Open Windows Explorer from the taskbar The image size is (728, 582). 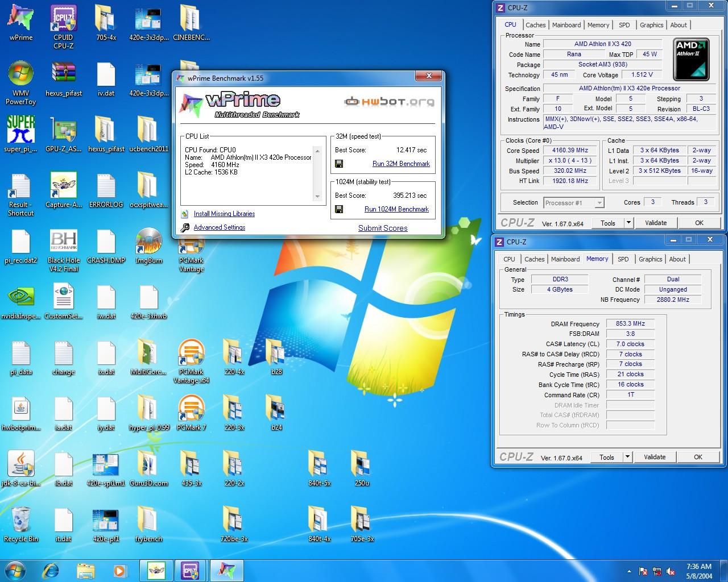pyautogui.click(x=85, y=570)
